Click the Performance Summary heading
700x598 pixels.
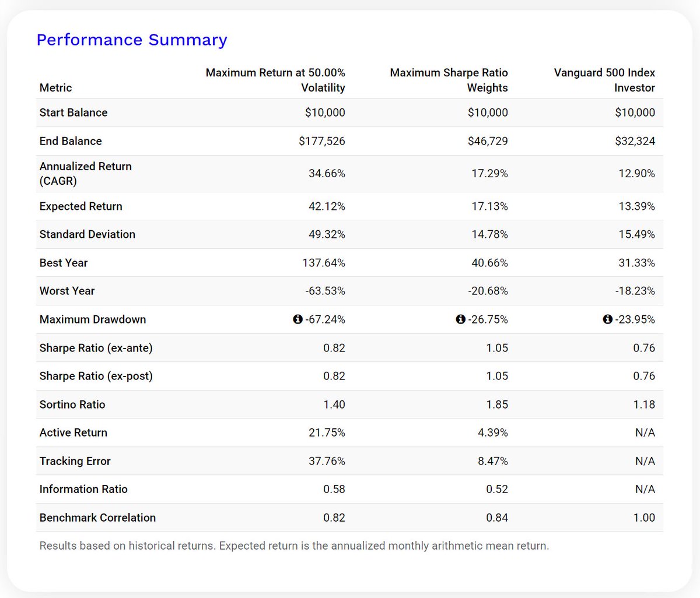tap(132, 40)
